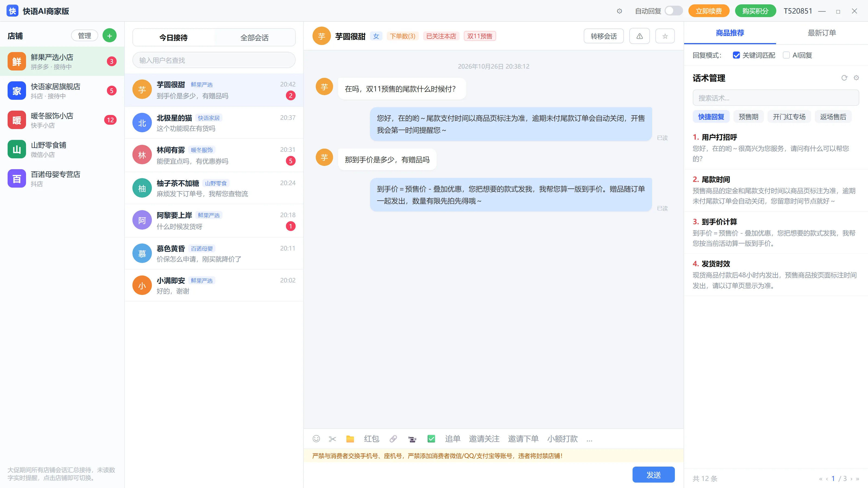Image resolution: width=868 pixels, height=488 pixels.
Task: Click the video camera icon in toolbar
Action: coord(412,439)
